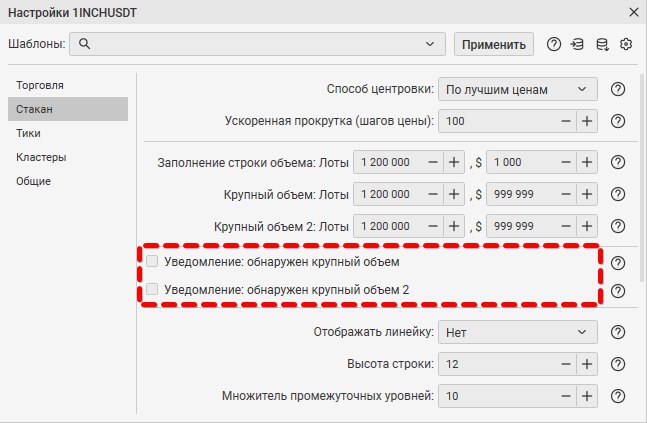Decrease Ускоренная прокрутка value with minus
This screenshot has width=647, height=423.
(565, 121)
